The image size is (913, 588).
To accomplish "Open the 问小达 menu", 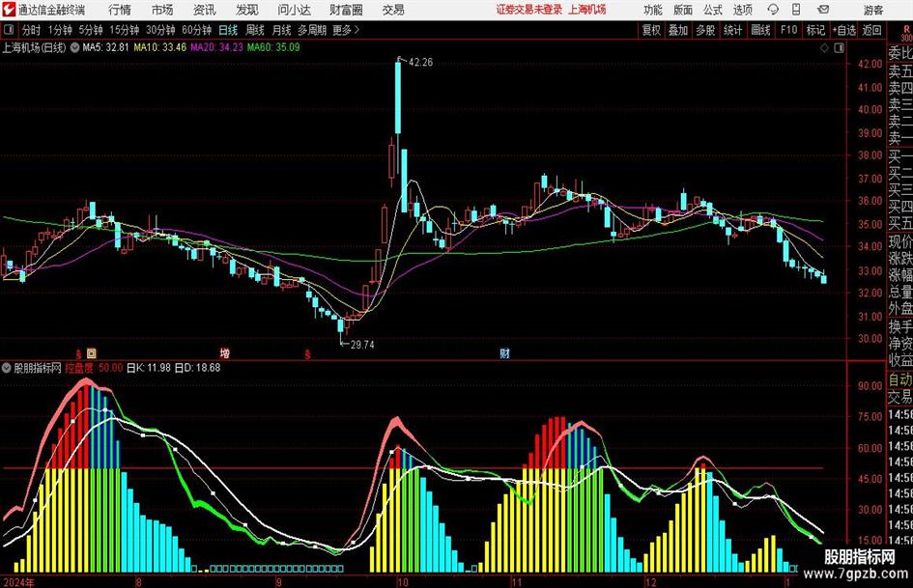I will click(x=294, y=10).
